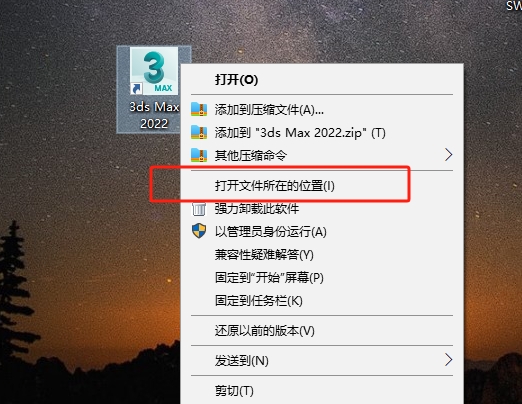Choose 固定到"开始"屏幕(P)
This screenshot has width=522, height=404.
pos(269,278)
